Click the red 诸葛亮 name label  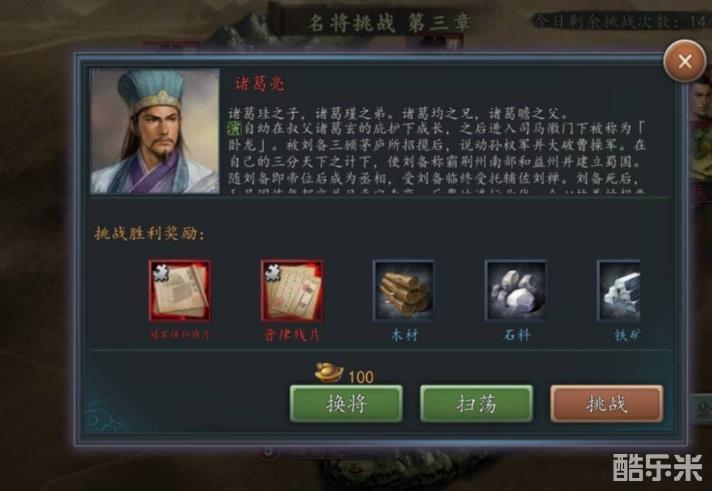click(x=260, y=84)
